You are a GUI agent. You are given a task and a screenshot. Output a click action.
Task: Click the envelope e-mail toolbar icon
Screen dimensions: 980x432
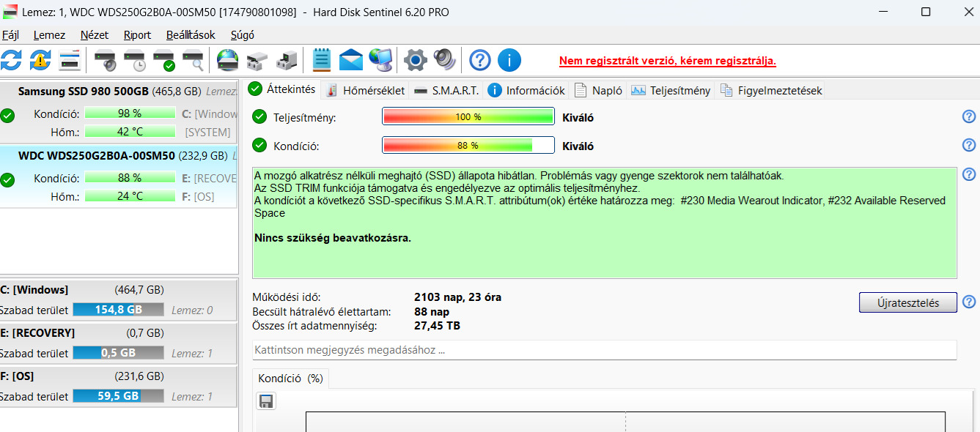[351, 59]
